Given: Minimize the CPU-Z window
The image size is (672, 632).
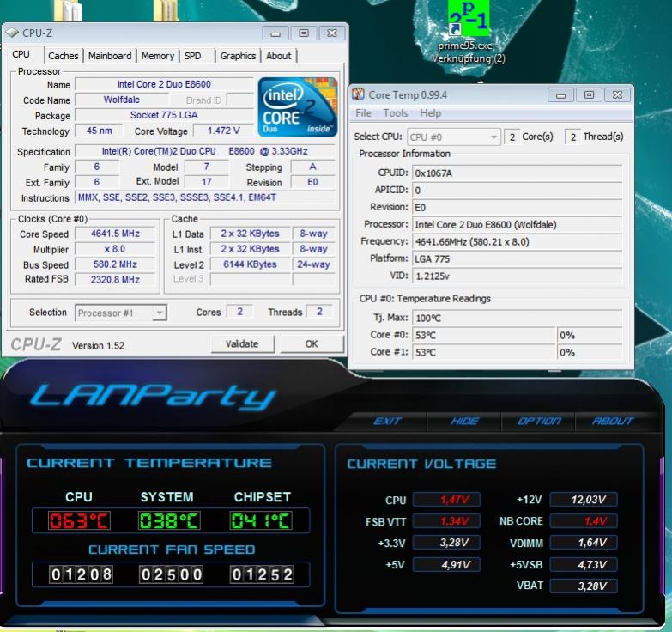Looking at the screenshot, I should (x=275, y=33).
